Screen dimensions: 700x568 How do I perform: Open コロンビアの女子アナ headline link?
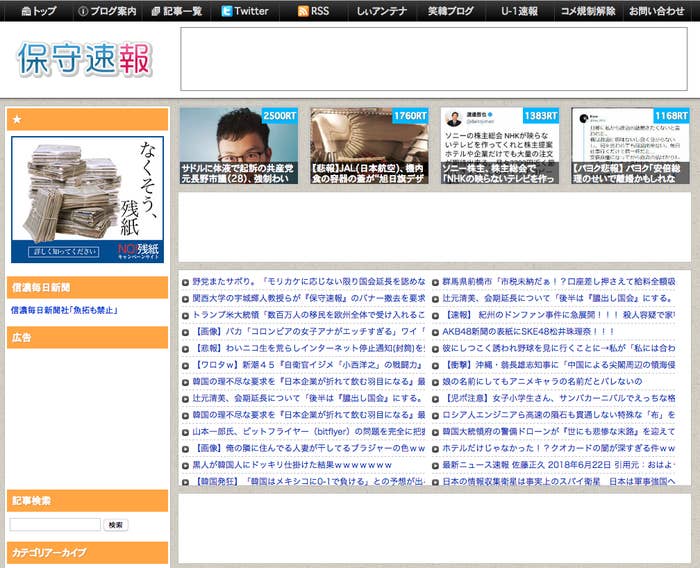coord(308,332)
